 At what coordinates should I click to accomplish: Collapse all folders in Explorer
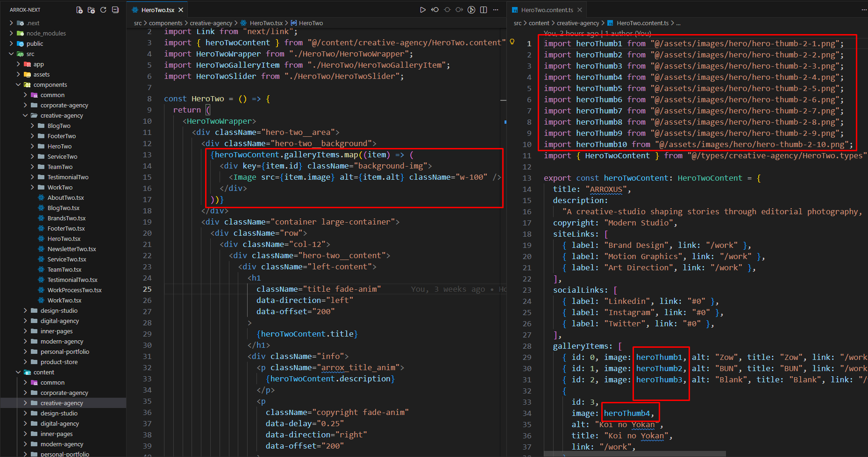(115, 10)
